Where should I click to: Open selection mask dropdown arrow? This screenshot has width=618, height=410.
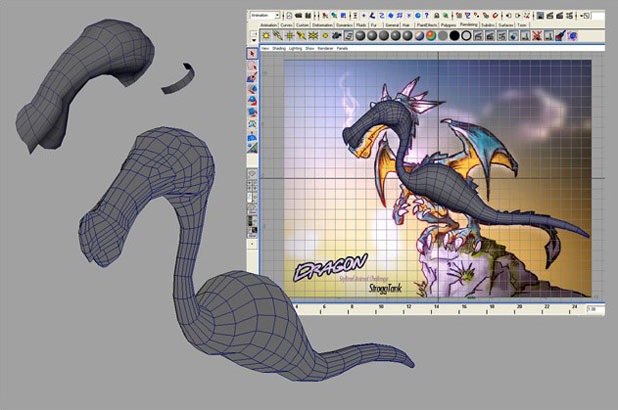[355, 15]
